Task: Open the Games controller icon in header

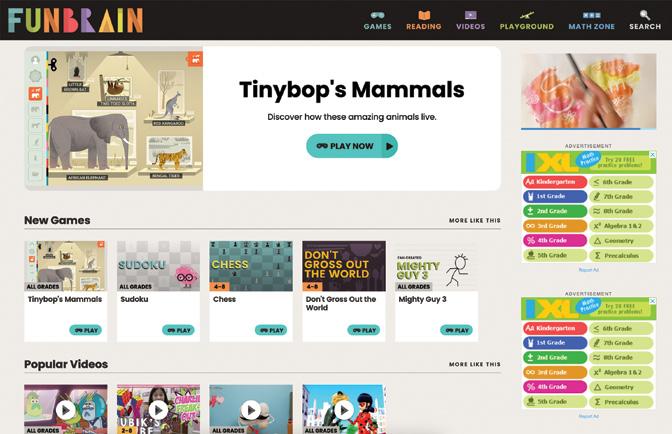Action: (x=377, y=15)
